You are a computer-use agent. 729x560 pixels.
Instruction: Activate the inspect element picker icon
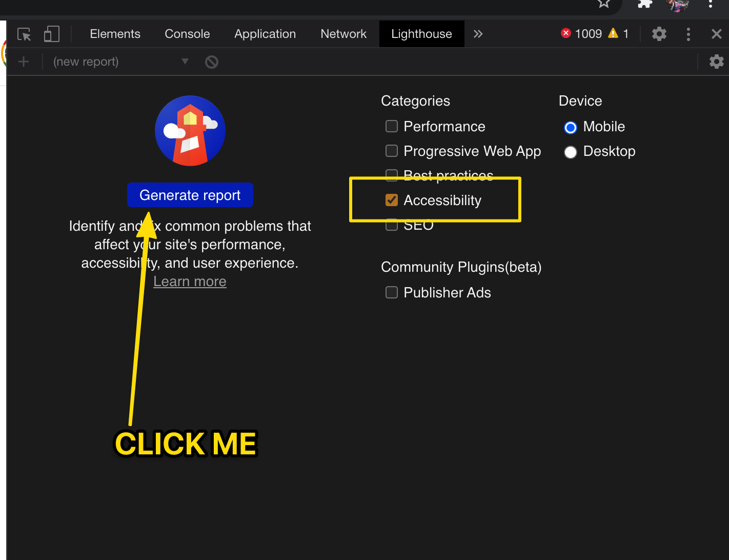click(x=24, y=34)
